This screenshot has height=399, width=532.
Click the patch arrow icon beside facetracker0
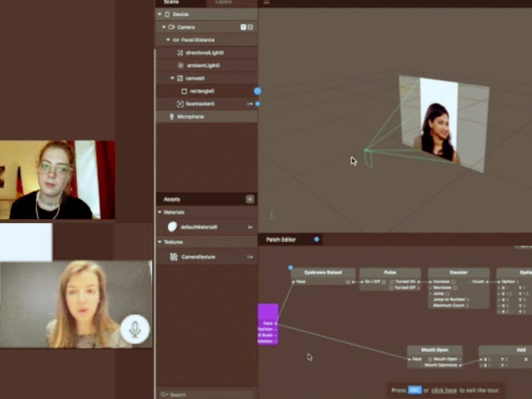tap(250, 104)
